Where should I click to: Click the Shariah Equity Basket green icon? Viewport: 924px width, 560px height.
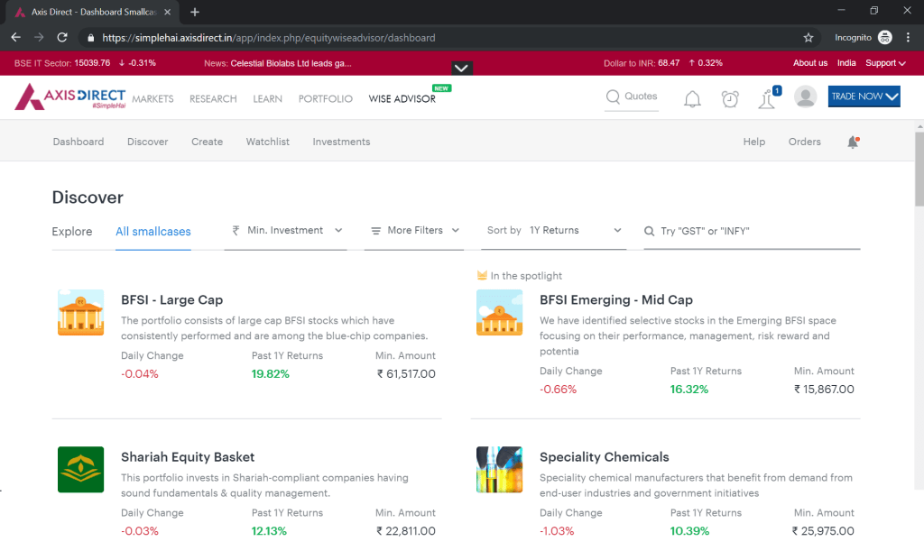pyautogui.click(x=80, y=469)
